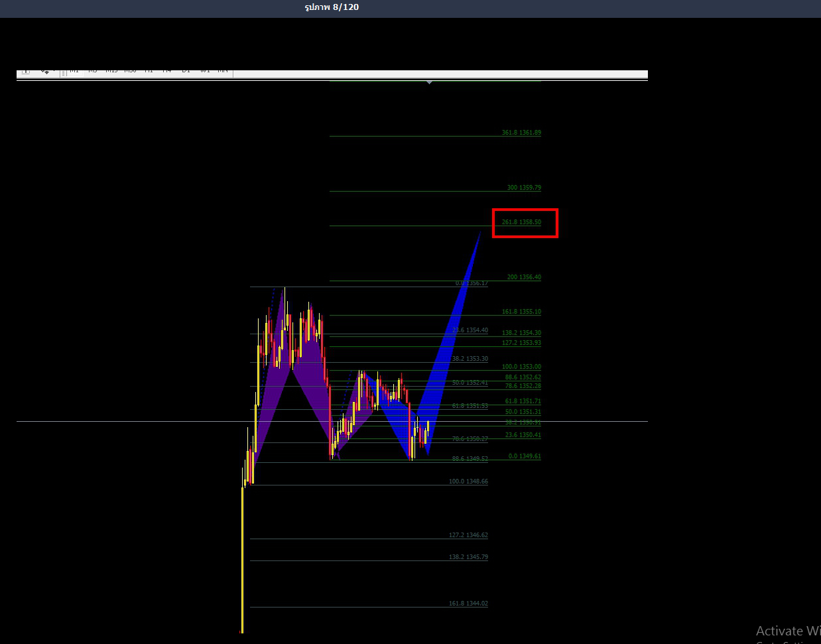Switch chart to M15 timeframe
Image resolution: width=821 pixels, height=644 pixels.
point(111,71)
